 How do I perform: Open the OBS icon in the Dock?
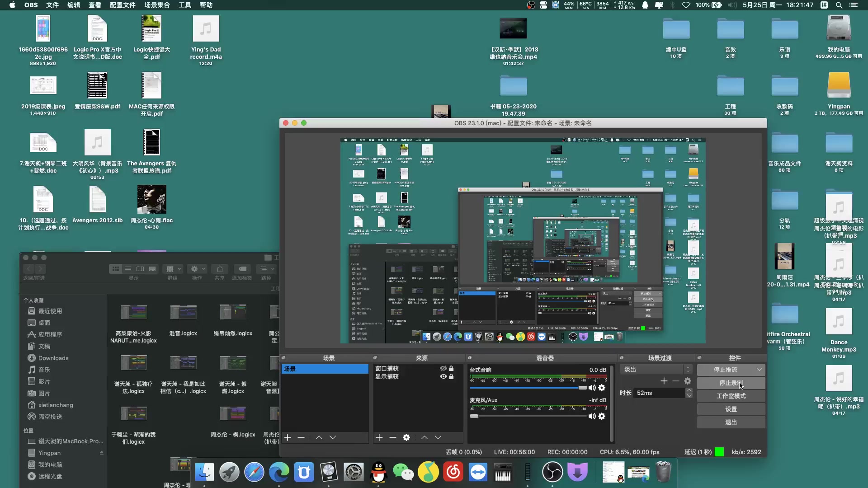[552, 472]
